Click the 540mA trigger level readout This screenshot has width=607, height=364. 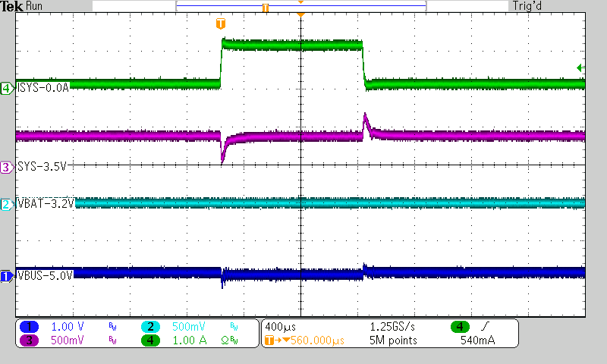478,340
